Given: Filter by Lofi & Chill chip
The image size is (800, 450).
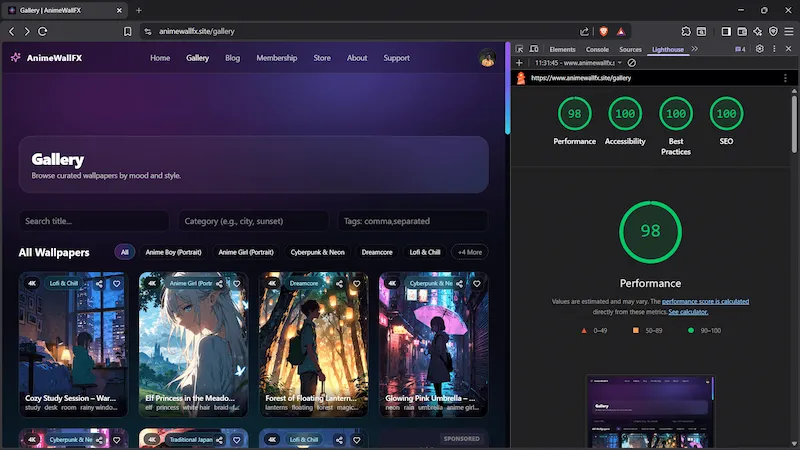Looking at the screenshot, I should (x=425, y=252).
